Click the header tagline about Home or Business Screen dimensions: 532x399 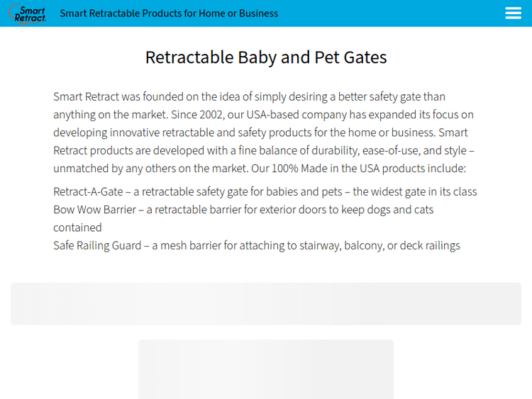click(169, 13)
